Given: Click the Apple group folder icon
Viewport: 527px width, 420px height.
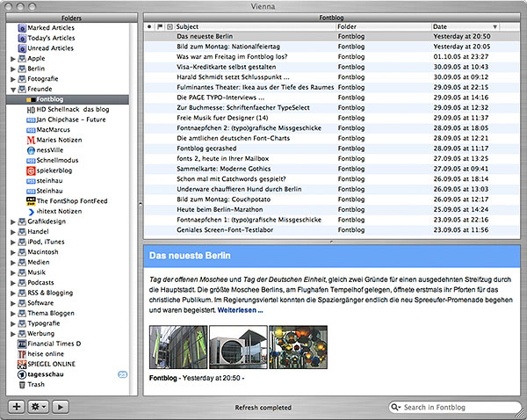Looking at the screenshot, I should coord(22,59).
